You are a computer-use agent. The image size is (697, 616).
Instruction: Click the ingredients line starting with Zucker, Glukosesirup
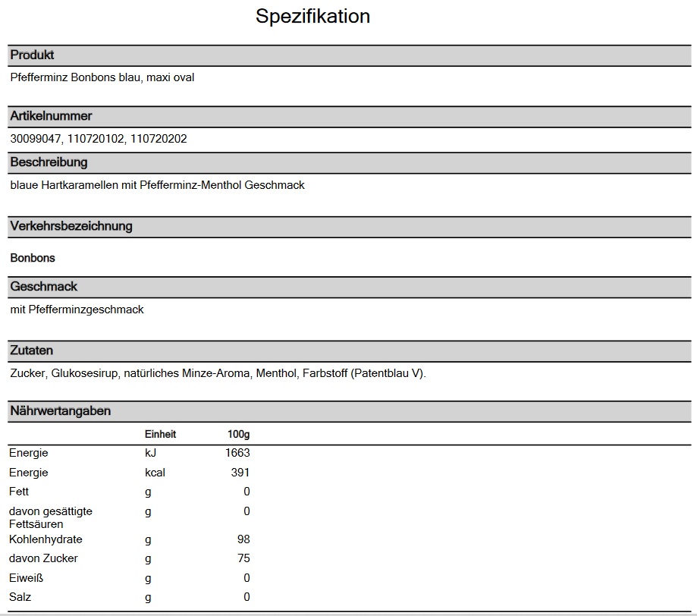(218, 373)
